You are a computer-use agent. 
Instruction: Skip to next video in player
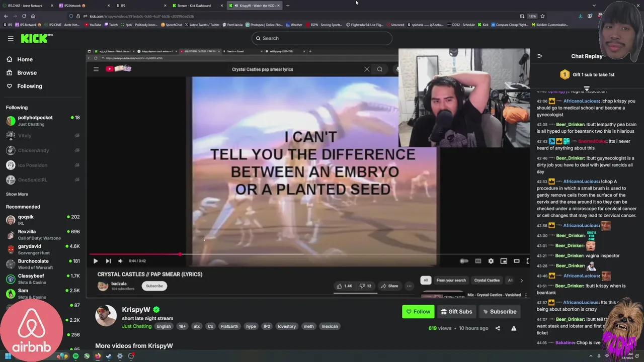(108, 261)
